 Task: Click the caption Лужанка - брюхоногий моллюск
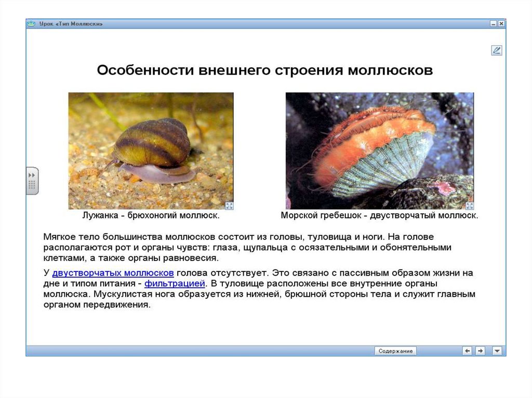click(151, 215)
